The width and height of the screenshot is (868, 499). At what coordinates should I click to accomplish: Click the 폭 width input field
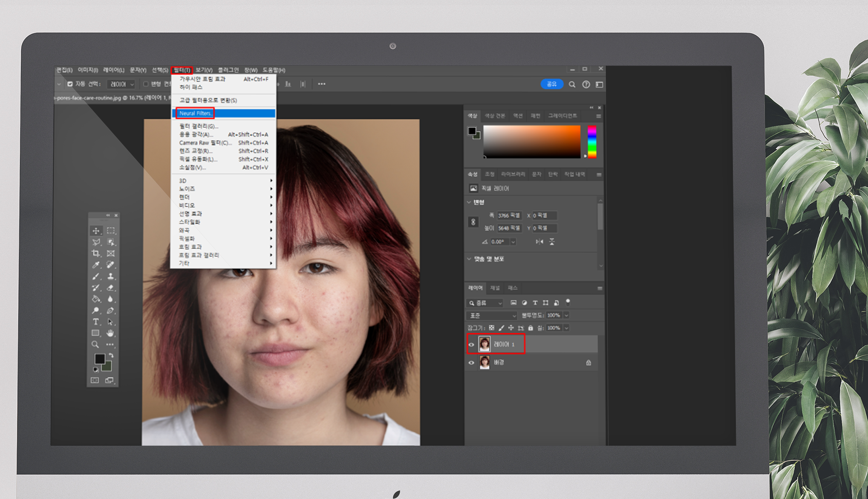[509, 215]
